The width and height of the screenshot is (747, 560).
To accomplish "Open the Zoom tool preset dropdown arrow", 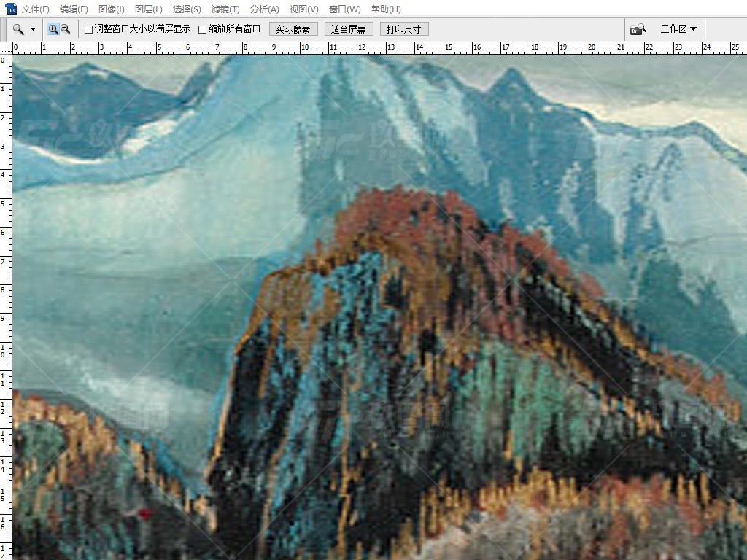I will [33, 29].
